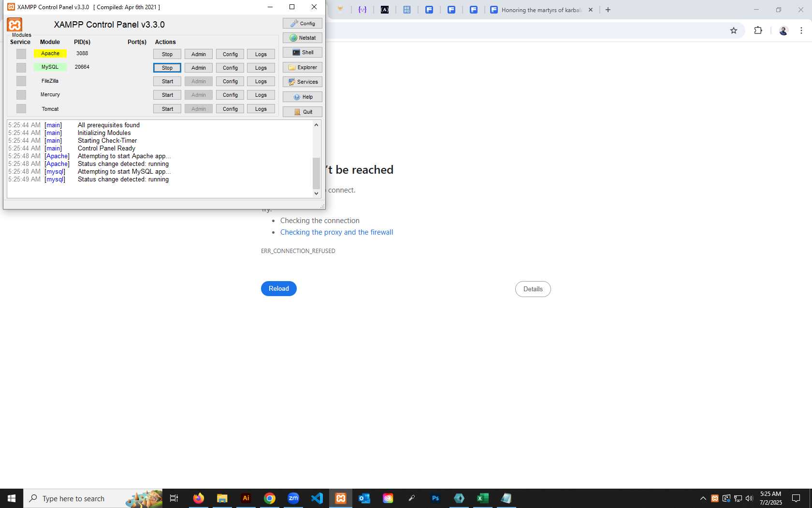Open the Tomcat Config menu

(x=230, y=109)
